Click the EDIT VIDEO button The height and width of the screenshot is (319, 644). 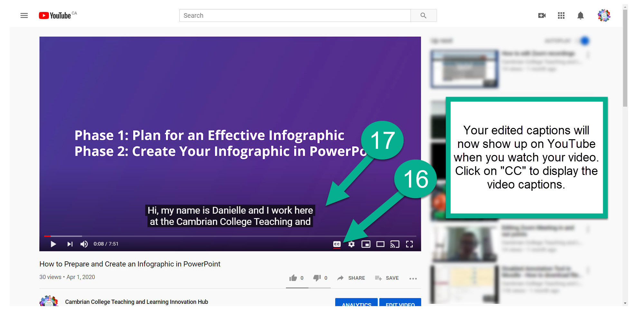400,302
